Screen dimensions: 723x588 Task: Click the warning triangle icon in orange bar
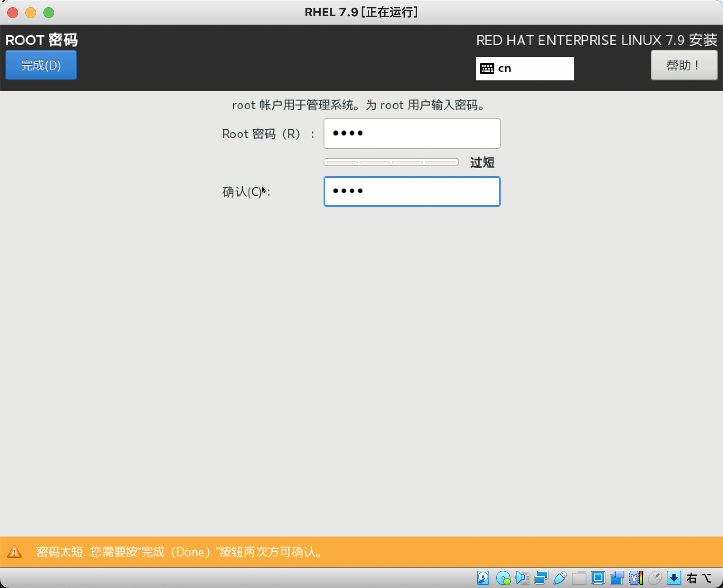tap(14, 552)
